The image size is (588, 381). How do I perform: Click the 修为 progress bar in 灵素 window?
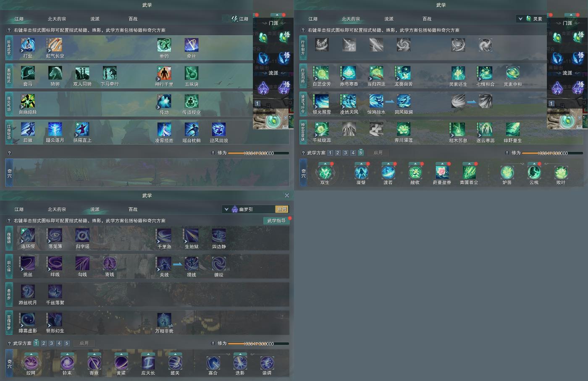[552, 153]
